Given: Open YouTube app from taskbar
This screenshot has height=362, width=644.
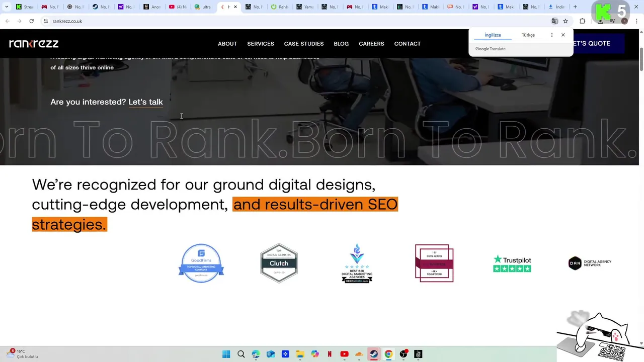Looking at the screenshot, I should pos(344,354).
